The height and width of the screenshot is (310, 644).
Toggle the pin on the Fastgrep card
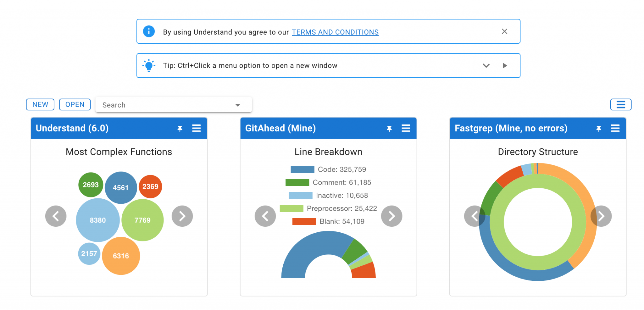pyautogui.click(x=599, y=128)
